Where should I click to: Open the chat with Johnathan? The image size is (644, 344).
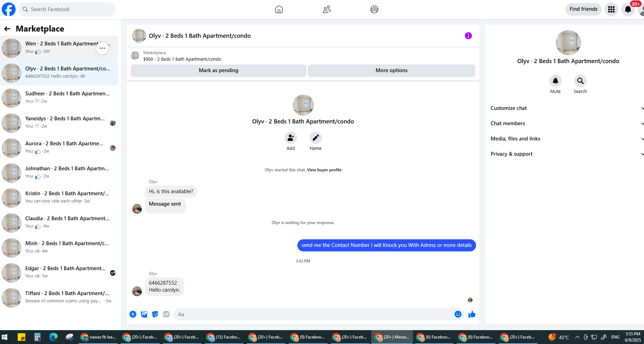(x=59, y=173)
